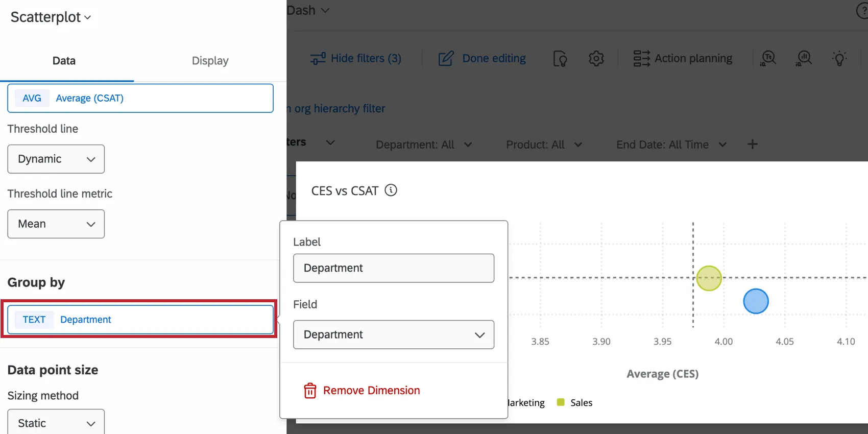Open the Threshold line Dynamic dropdown
This screenshot has height=434, width=868.
pyautogui.click(x=56, y=159)
